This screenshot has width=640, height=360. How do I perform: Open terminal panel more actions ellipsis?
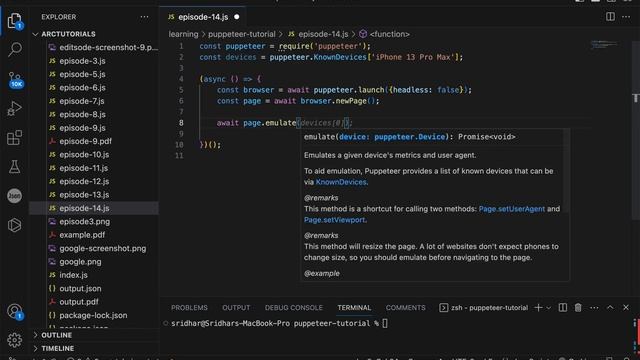[x=594, y=308]
